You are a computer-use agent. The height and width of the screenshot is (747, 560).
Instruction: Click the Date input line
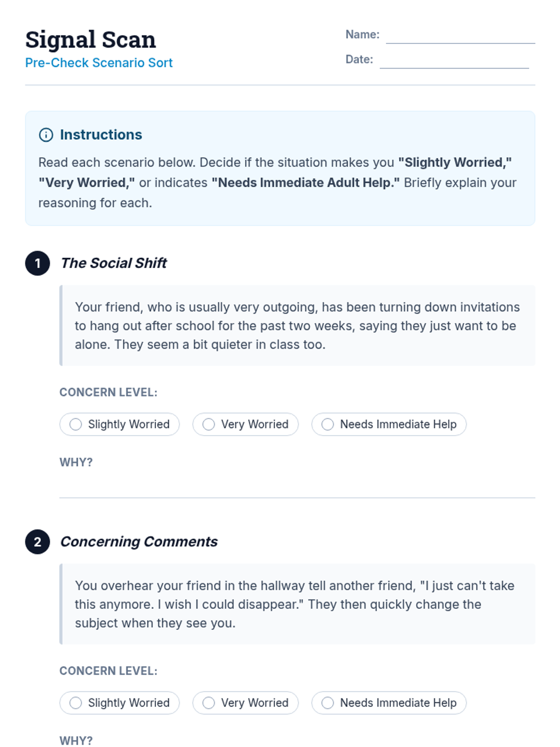(455, 61)
